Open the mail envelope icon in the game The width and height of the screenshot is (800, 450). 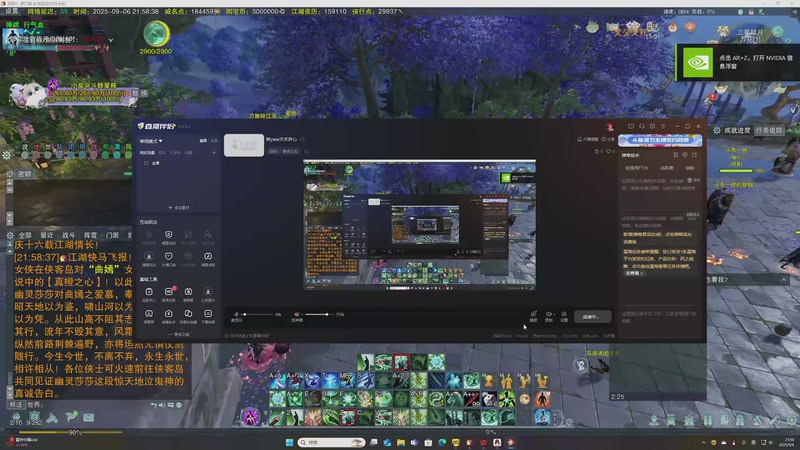click(89, 417)
